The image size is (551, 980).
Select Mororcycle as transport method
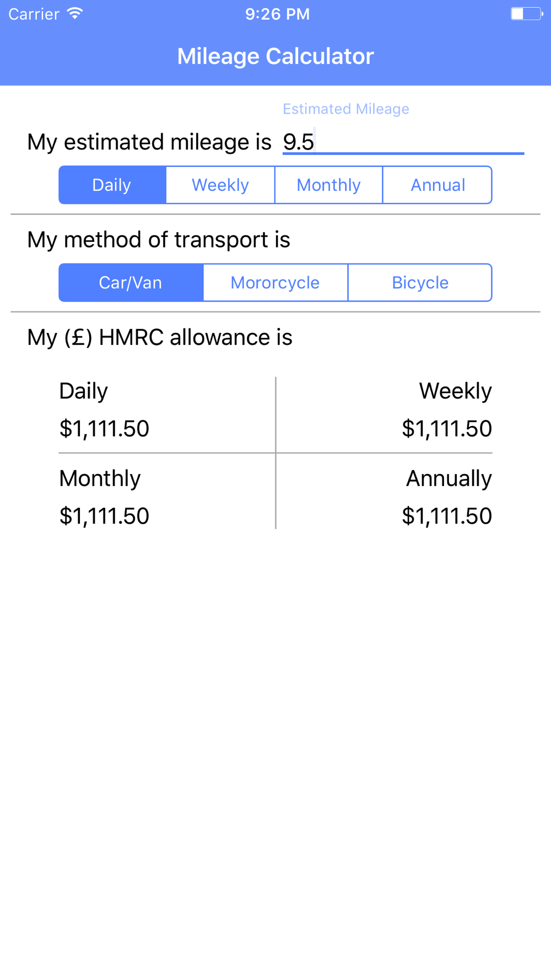point(275,283)
